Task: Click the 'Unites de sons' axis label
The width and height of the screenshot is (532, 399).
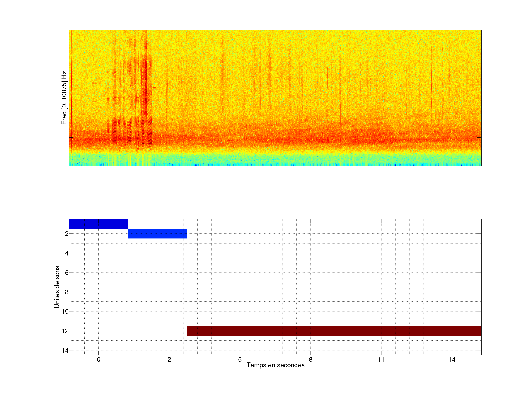Action: click(x=57, y=287)
